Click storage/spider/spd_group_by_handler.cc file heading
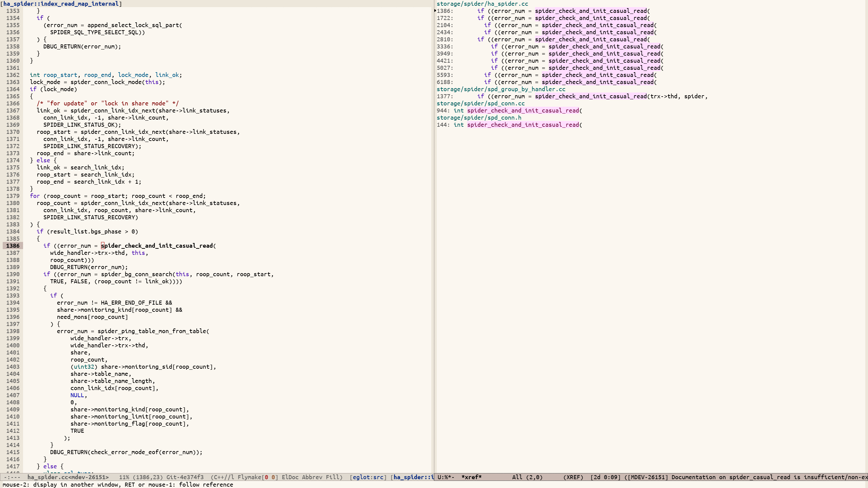Image resolution: width=868 pixels, height=488 pixels. click(501, 89)
